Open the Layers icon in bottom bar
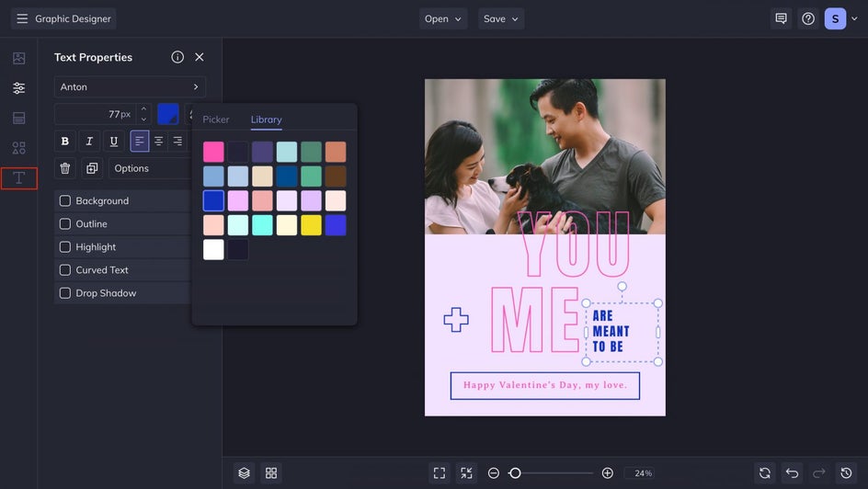Screen dimensions: 868x489 click(x=244, y=472)
